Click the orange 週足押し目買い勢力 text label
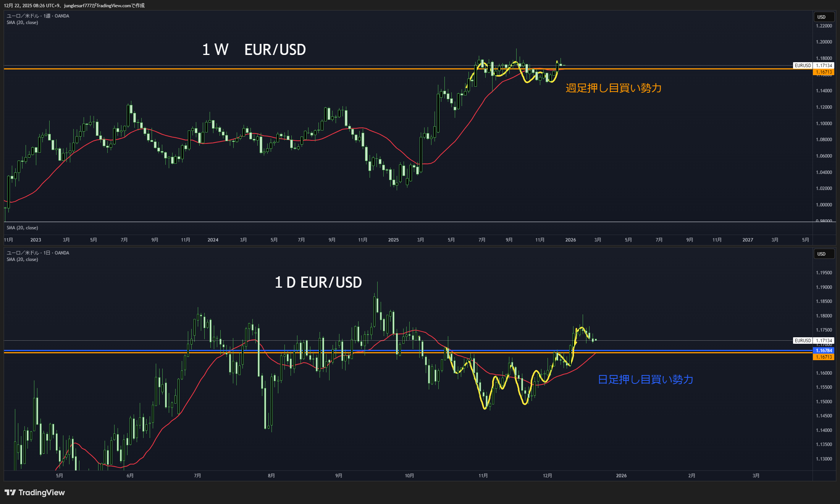Image resolution: width=840 pixels, height=504 pixels. point(613,88)
